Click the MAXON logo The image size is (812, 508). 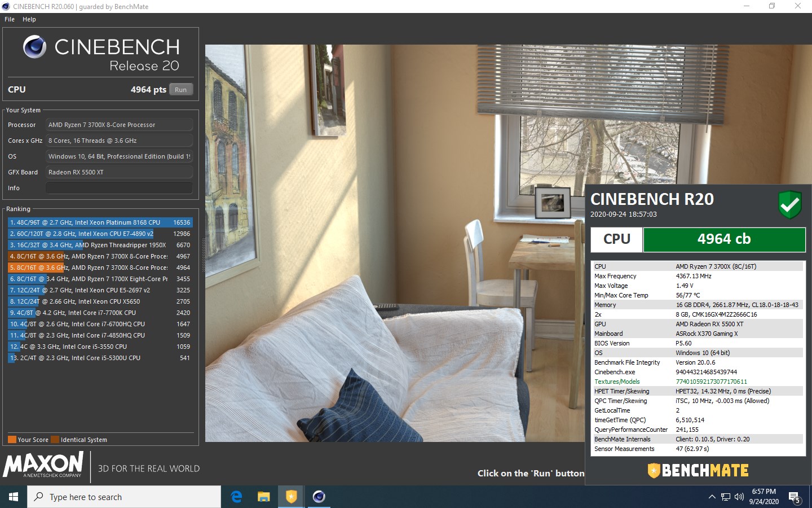[43, 465]
